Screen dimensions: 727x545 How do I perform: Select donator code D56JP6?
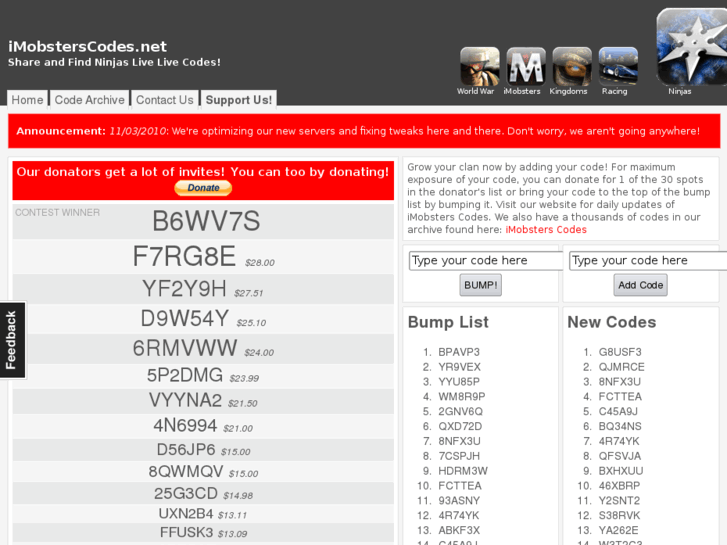186,449
